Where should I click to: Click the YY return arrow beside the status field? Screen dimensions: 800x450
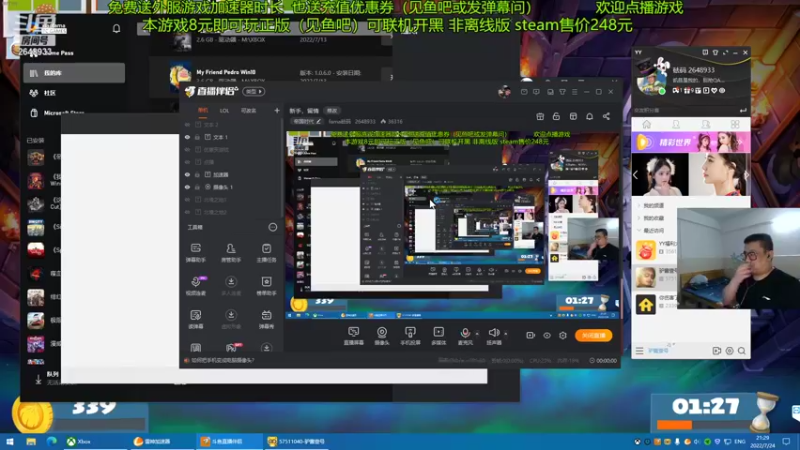click(x=743, y=110)
